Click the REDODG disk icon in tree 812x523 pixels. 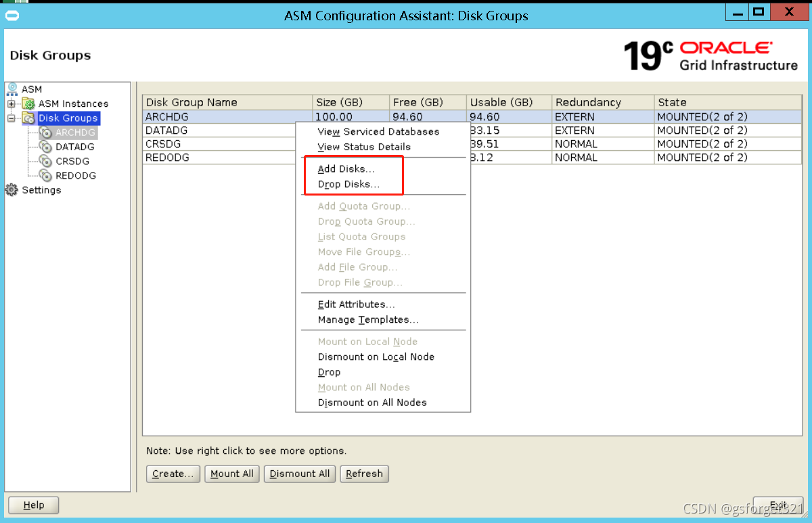pyautogui.click(x=46, y=175)
